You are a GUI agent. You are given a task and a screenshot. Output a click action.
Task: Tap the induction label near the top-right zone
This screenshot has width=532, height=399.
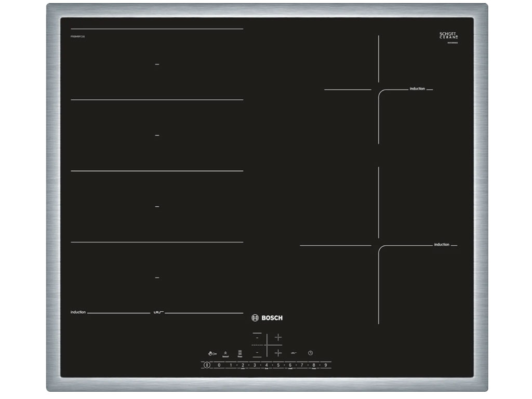[417, 88]
